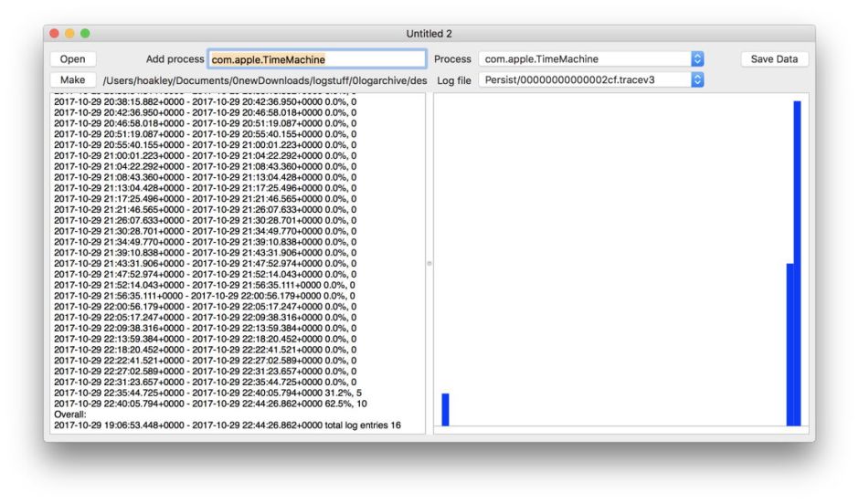Select the short blue bar at chart's left
The height and width of the screenshot is (504, 859).
tap(445, 409)
